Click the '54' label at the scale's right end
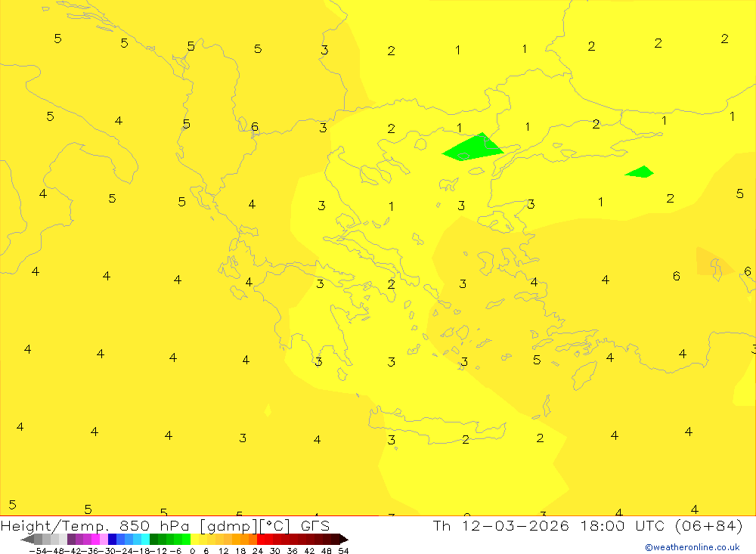756x554 pixels. coord(343,551)
